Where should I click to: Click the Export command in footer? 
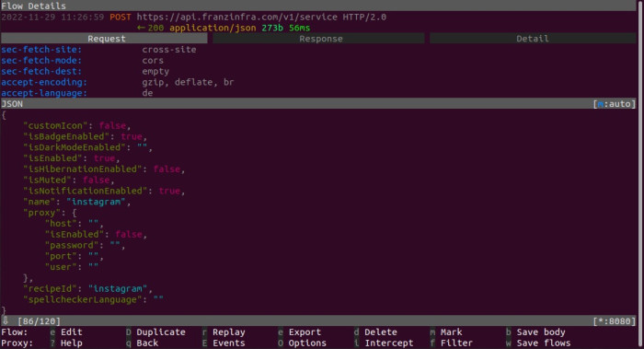(305, 332)
